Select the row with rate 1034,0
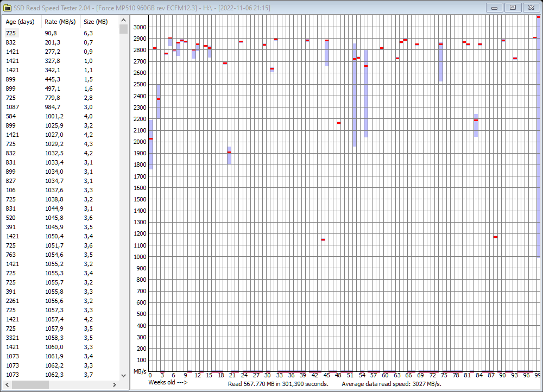543x392 pixels. point(61,172)
